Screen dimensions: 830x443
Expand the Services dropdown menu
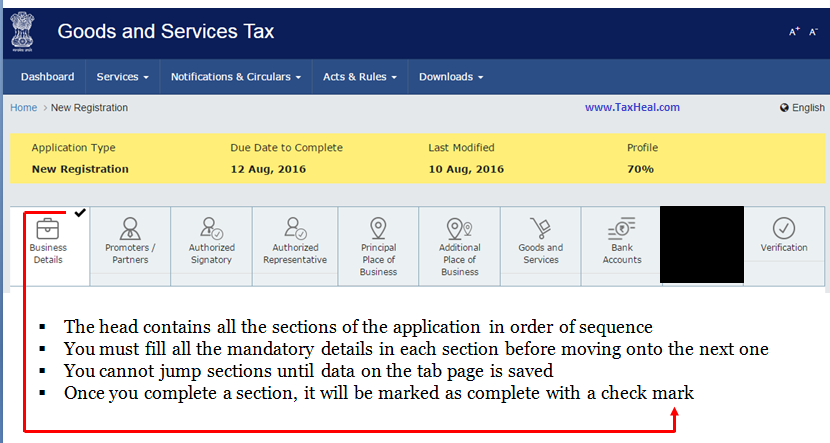pos(122,77)
